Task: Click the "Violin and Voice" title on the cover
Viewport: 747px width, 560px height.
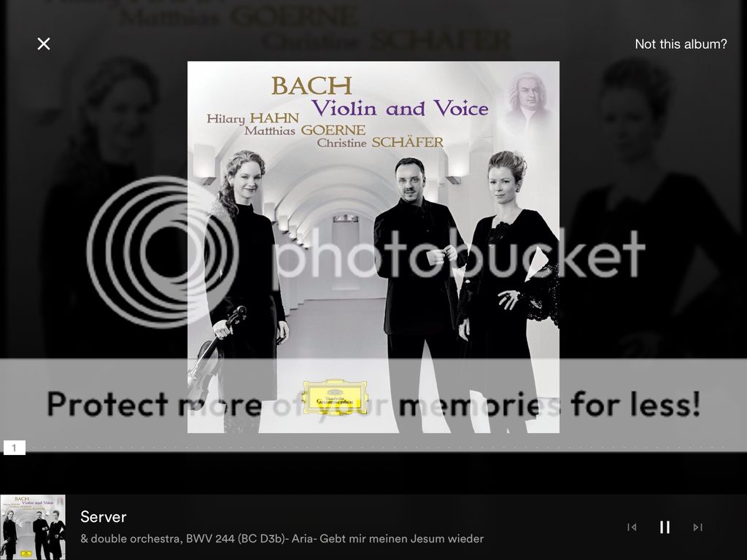Action: click(400, 109)
